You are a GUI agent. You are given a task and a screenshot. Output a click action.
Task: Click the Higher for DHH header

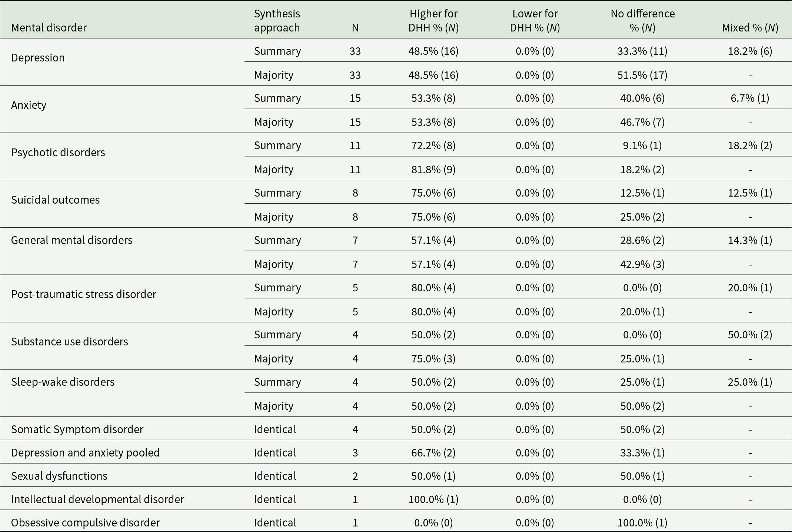coord(433,21)
